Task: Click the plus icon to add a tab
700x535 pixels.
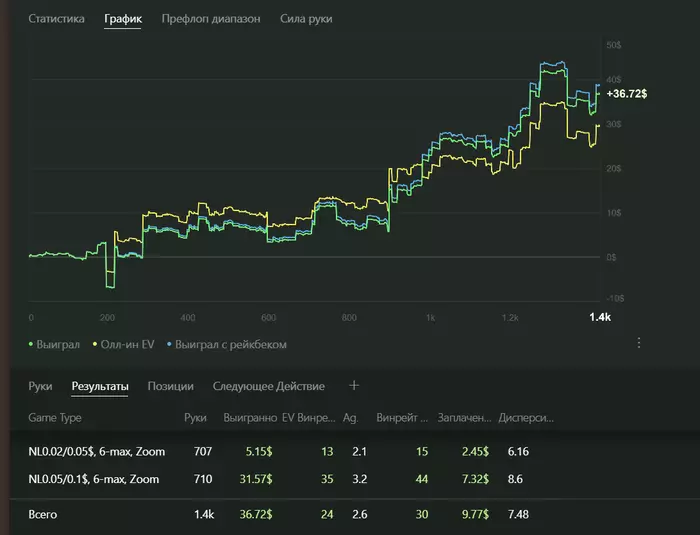Action: point(354,385)
